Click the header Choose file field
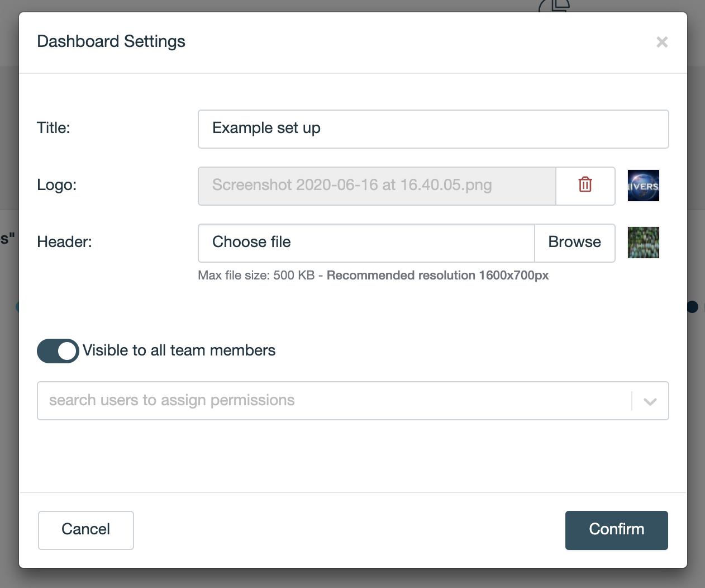 (366, 243)
